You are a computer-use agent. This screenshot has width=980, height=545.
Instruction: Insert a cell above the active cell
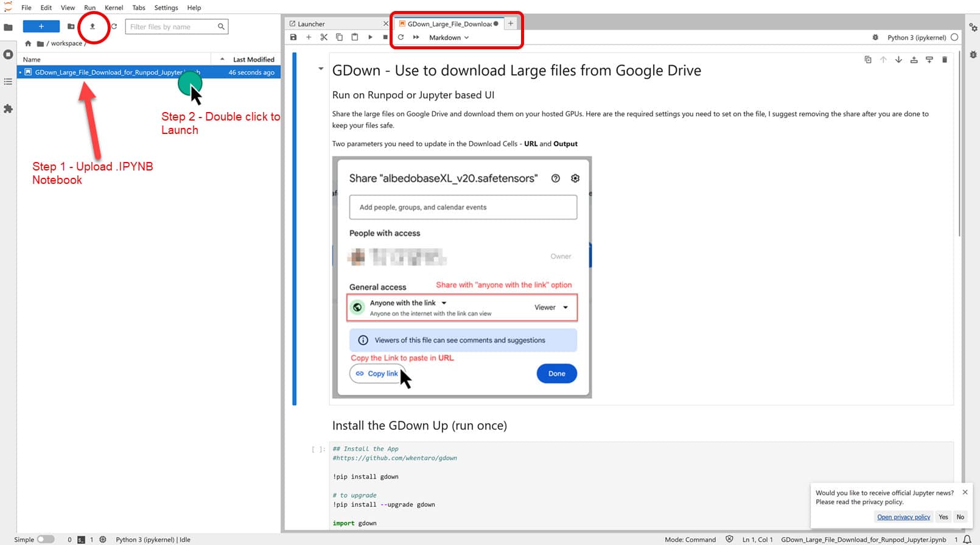tap(914, 60)
